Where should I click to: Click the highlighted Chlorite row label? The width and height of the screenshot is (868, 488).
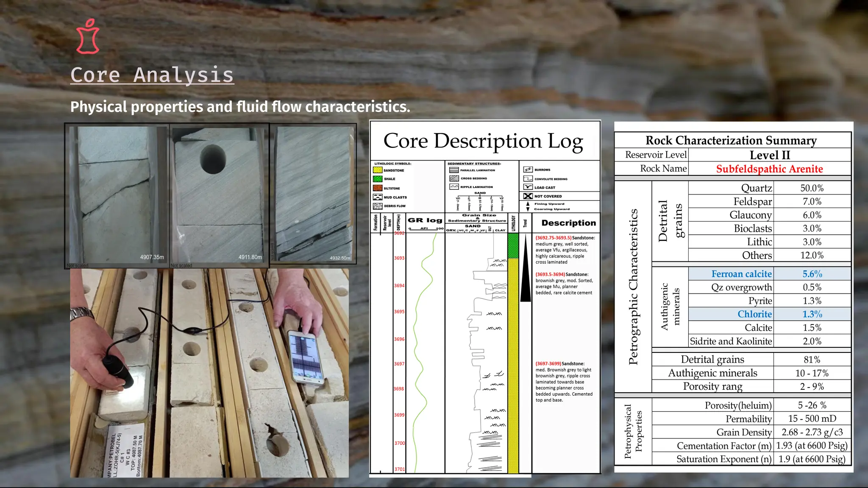(x=754, y=314)
